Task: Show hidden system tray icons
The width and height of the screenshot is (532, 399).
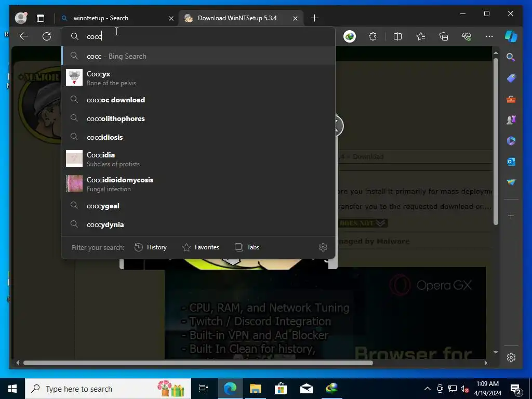Action: click(x=428, y=389)
